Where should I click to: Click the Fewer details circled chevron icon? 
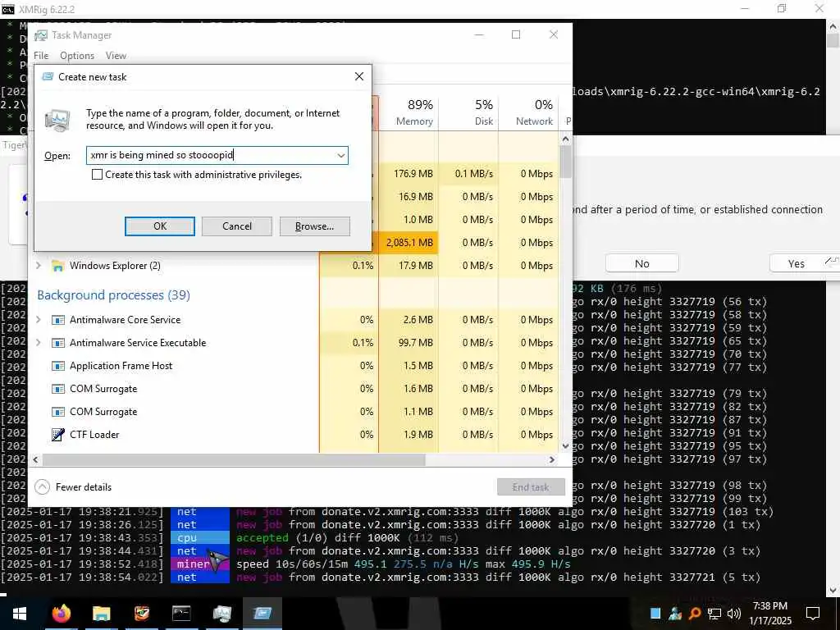click(x=42, y=487)
